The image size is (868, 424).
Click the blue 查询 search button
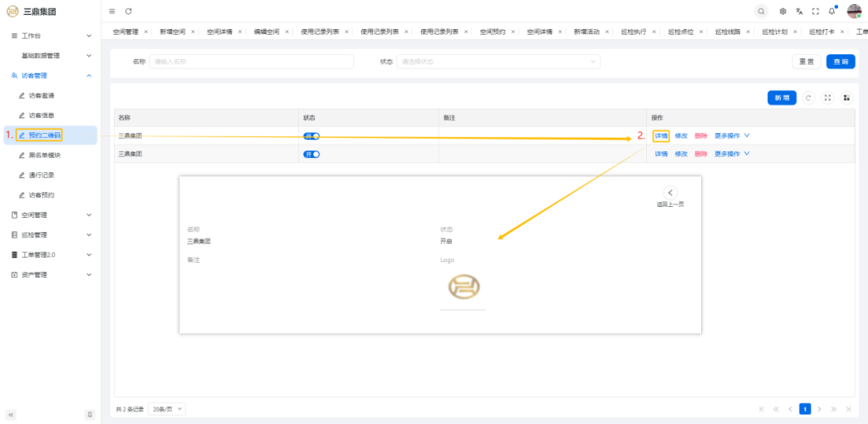tap(840, 62)
